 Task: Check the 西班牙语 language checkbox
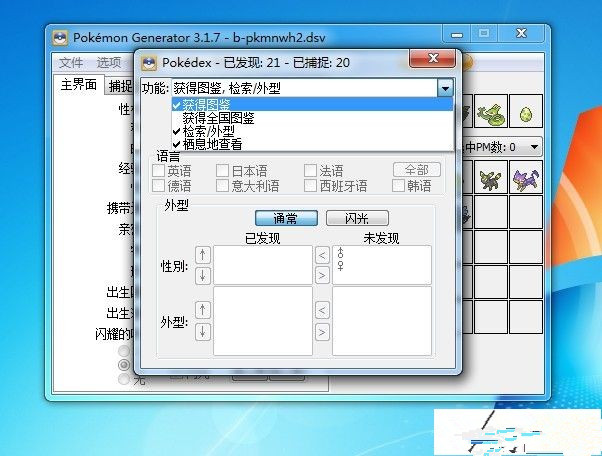[310, 186]
